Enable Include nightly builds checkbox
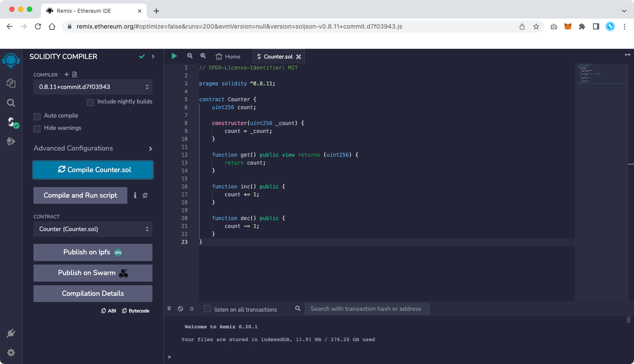 pyautogui.click(x=90, y=102)
